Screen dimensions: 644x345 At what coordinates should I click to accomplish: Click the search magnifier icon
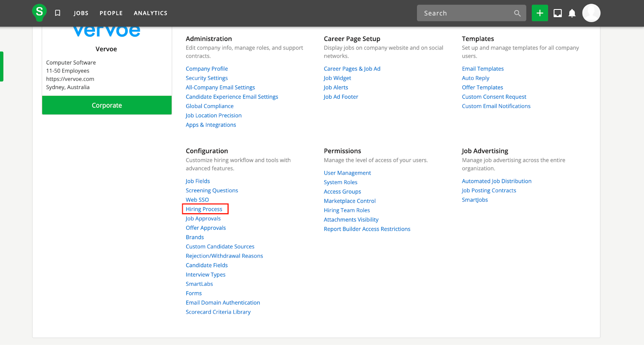(517, 13)
